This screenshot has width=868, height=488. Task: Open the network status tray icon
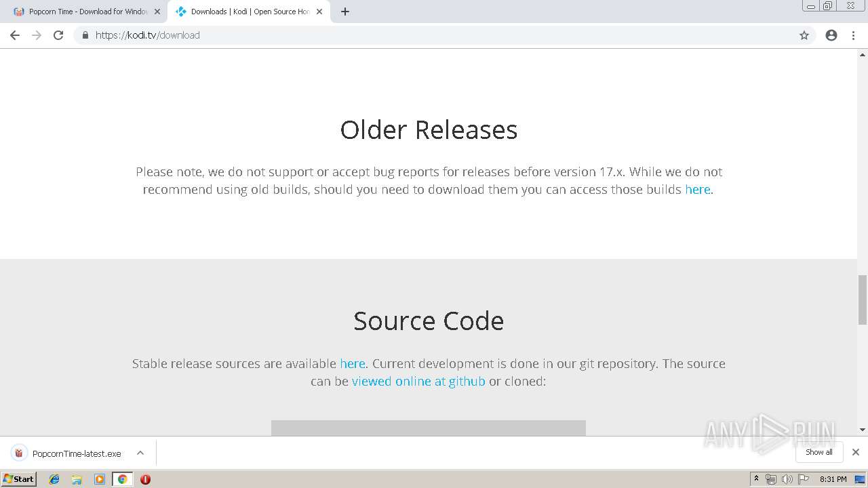click(x=771, y=479)
